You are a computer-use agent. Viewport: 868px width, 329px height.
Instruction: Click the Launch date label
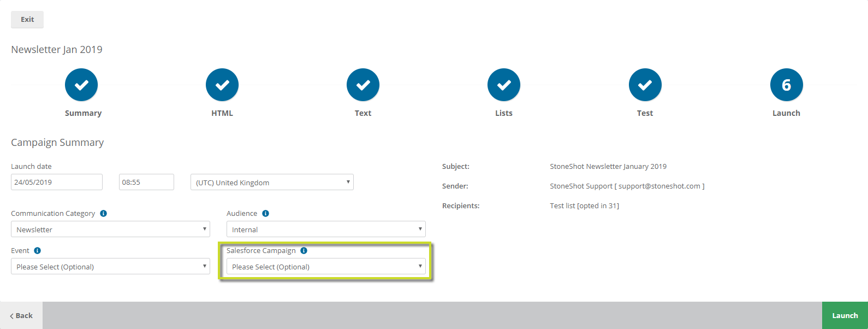tap(31, 166)
